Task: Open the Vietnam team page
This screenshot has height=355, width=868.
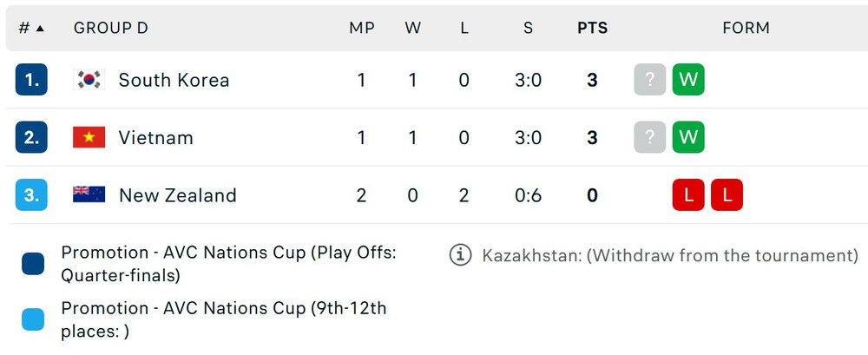Action: coord(155,138)
